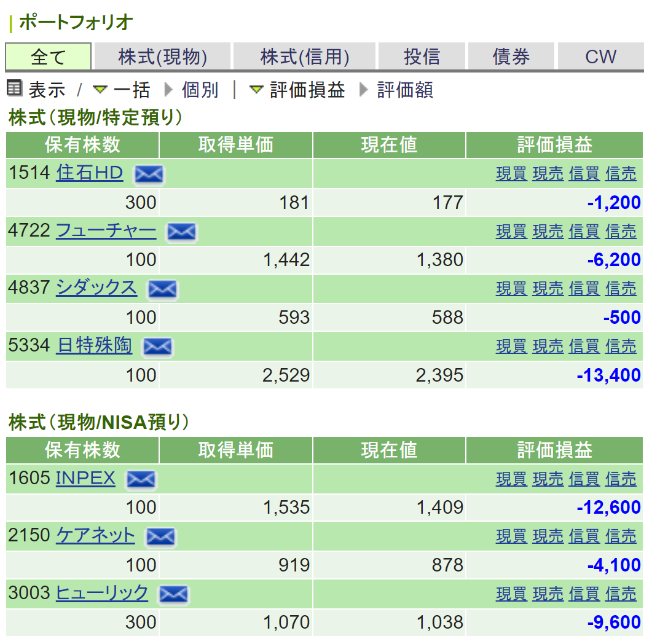This screenshot has width=652, height=644.
Task: Click 信売 for 住石HD
Action: (621, 174)
